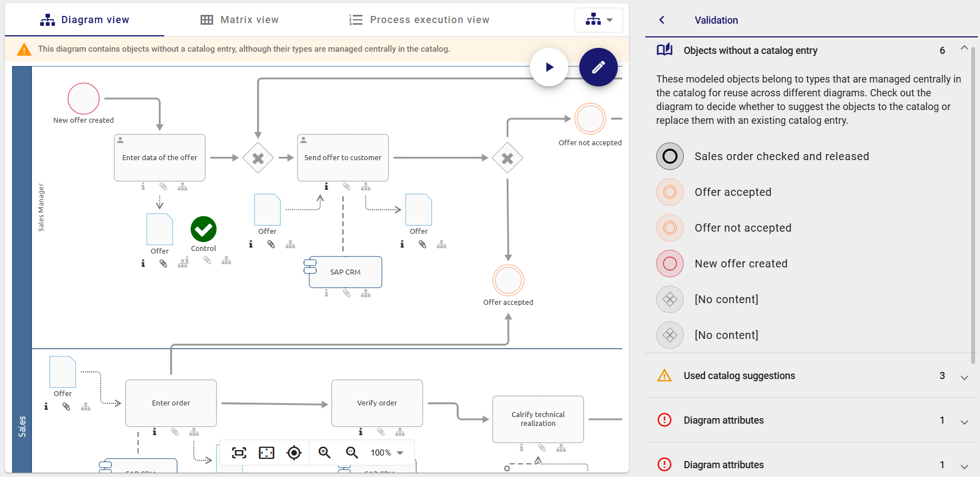Open the 100% zoom level dropdown
The height and width of the screenshot is (477, 980).
[x=387, y=453]
